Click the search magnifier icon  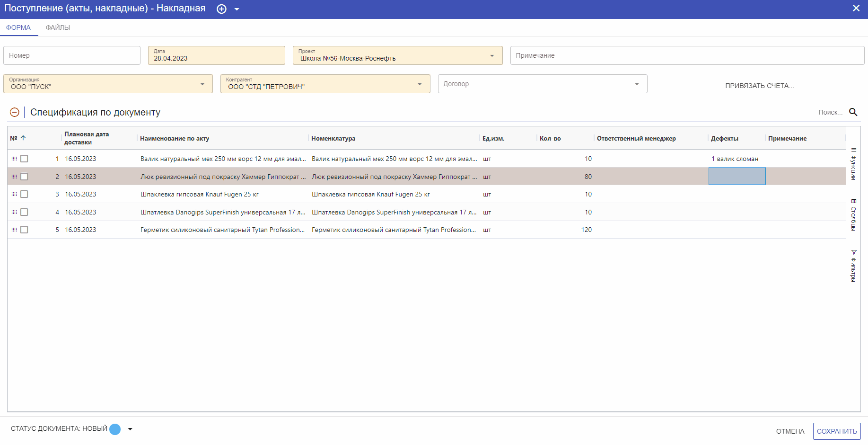click(x=853, y=112)
